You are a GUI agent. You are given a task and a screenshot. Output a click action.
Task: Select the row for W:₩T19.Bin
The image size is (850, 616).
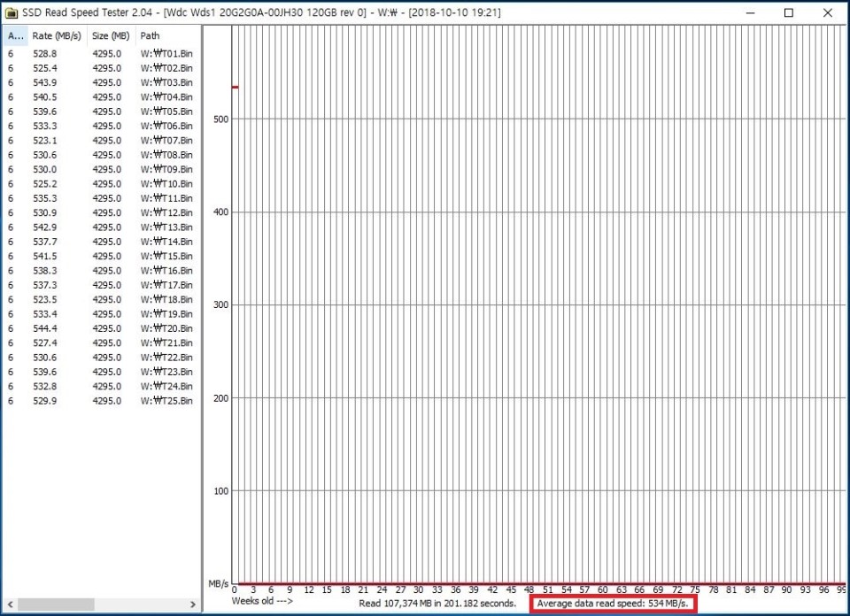101,314
